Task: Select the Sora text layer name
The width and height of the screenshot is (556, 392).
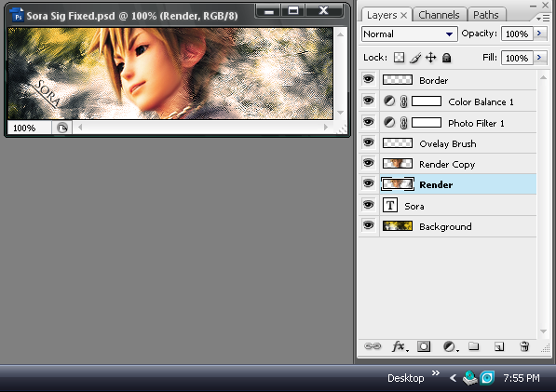Action: (x=414, y=207)
